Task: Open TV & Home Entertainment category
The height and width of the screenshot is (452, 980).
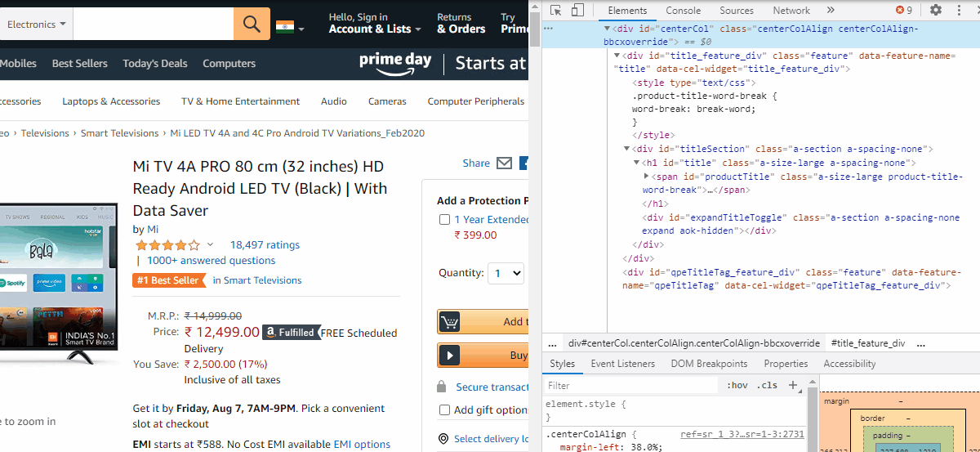Action: point(241,101)
